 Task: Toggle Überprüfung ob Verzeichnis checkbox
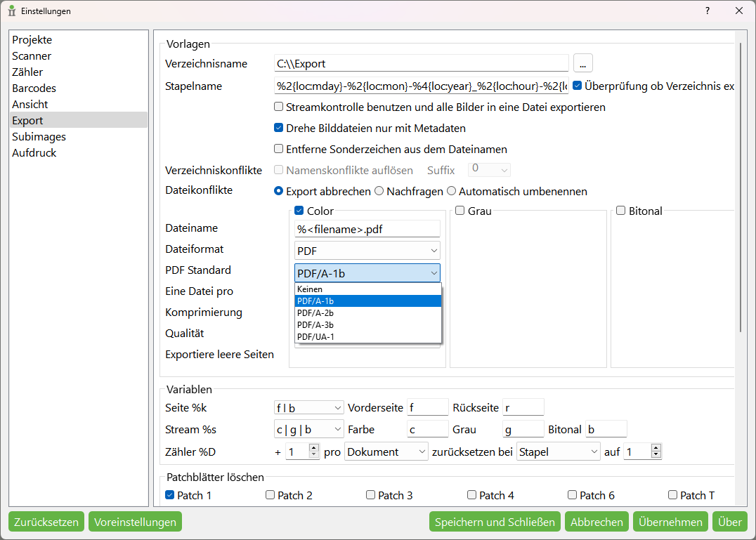pyautogui.click(x=577, y=86)
